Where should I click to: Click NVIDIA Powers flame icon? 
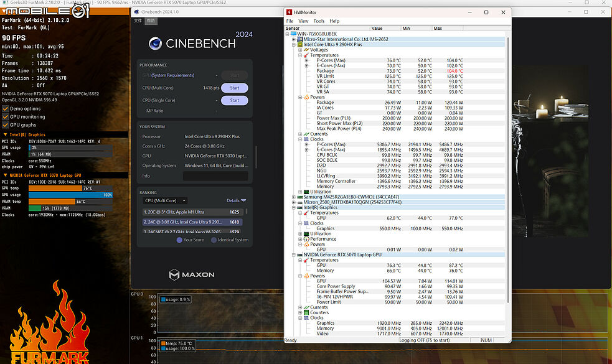[306, 276]
